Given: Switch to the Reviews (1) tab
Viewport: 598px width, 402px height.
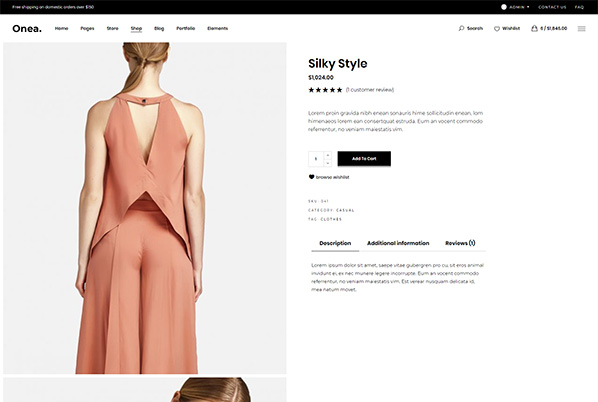Looking at the screenshot, I should 460,243.
